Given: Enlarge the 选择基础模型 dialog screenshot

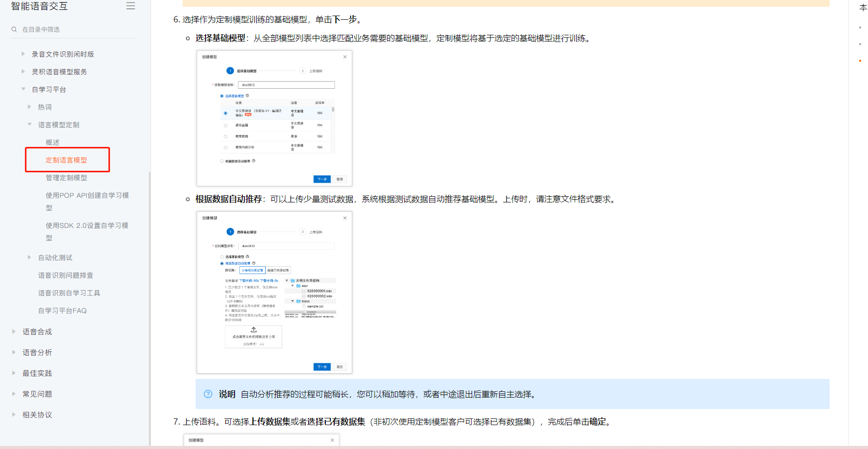Looking at the screenshot, I should click(274, 118).
